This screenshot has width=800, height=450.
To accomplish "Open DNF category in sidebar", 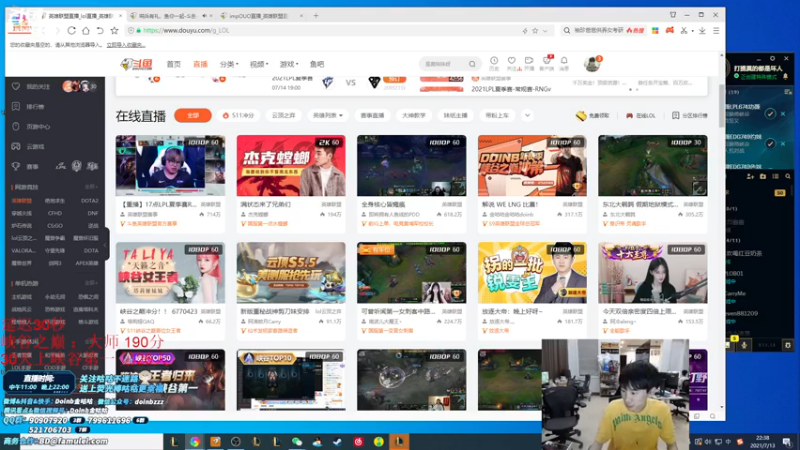I will coord(92,213).
